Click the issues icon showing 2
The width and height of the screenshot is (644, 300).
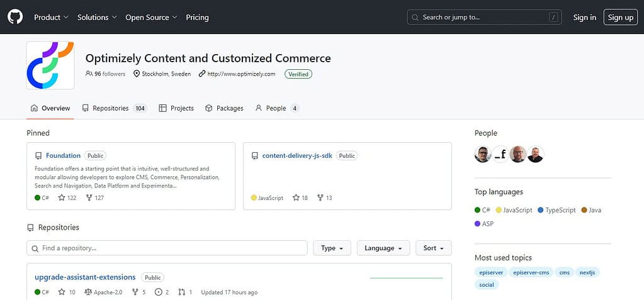click(158, 292)
